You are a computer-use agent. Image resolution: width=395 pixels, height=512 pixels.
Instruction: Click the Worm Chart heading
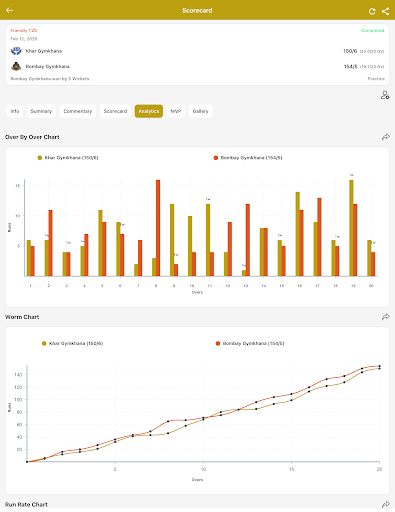[22, 317]
